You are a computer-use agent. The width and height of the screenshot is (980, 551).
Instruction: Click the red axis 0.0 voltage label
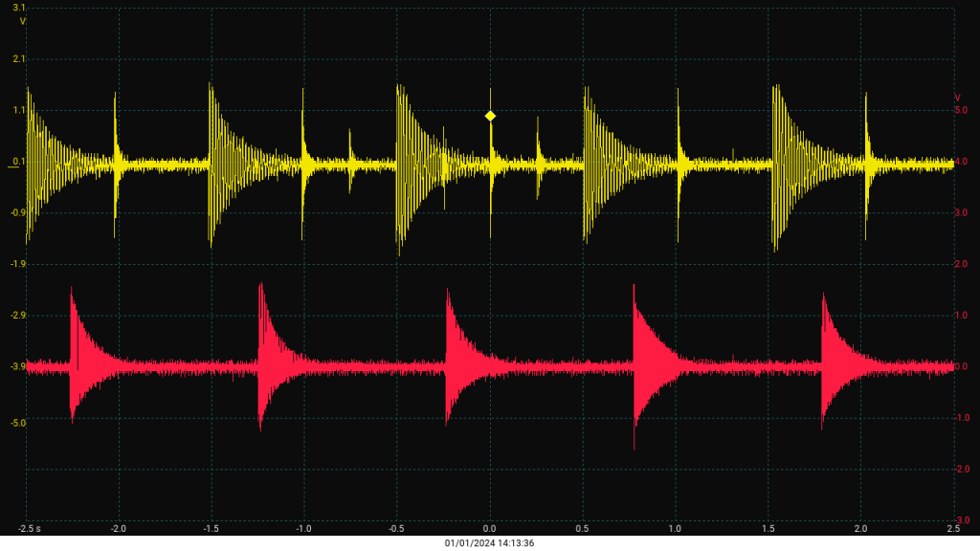(962, 366)
